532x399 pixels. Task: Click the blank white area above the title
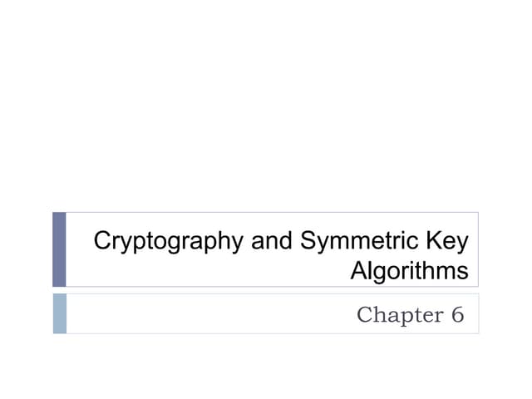coord(266,108)
